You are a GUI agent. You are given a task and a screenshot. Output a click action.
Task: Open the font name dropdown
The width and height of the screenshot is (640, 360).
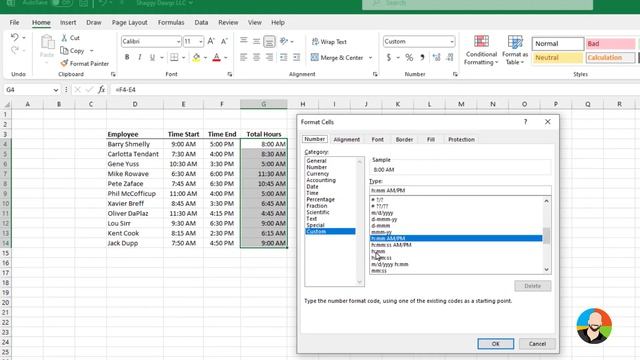(178, 42)
